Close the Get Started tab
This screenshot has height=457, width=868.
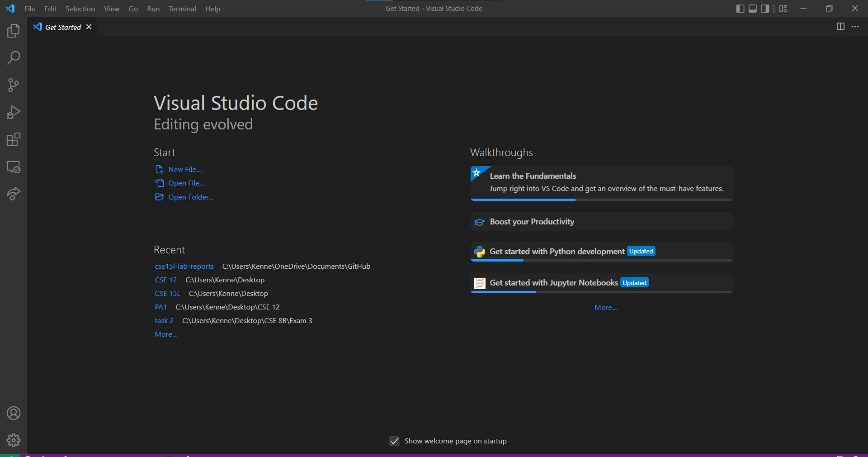coord(89,27)
